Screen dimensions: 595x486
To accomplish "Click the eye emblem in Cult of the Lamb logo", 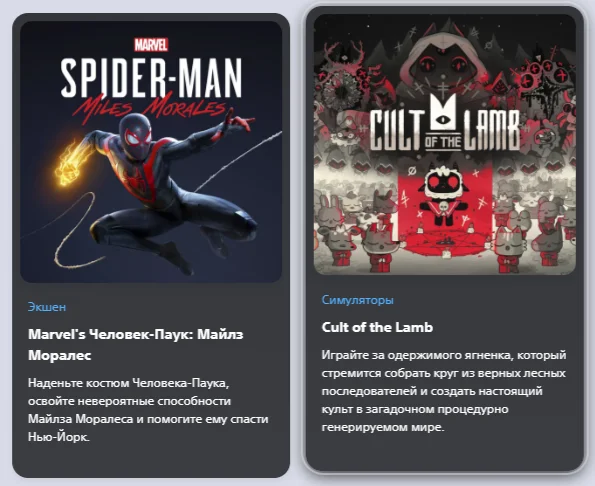I will point(442,120).
